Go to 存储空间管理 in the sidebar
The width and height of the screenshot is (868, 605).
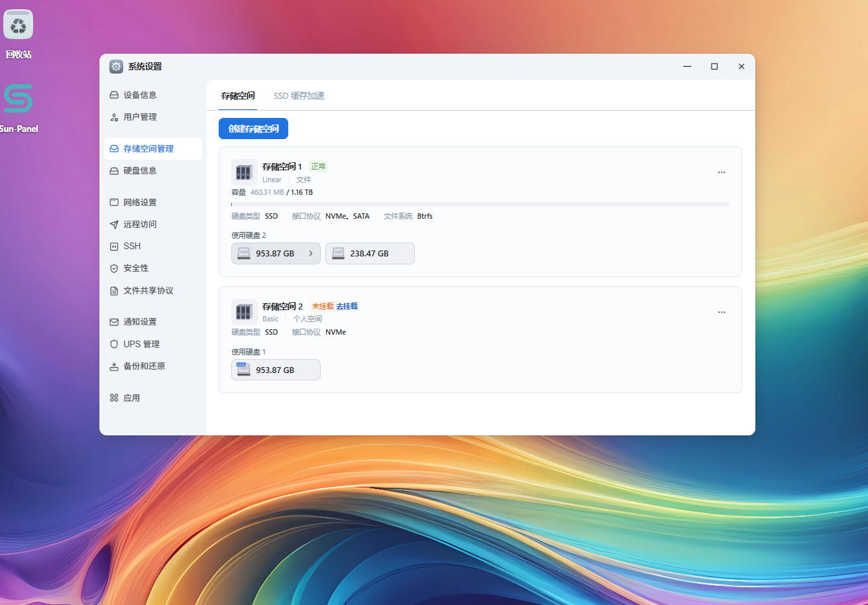pyautogui.click(x=153, y=149)
